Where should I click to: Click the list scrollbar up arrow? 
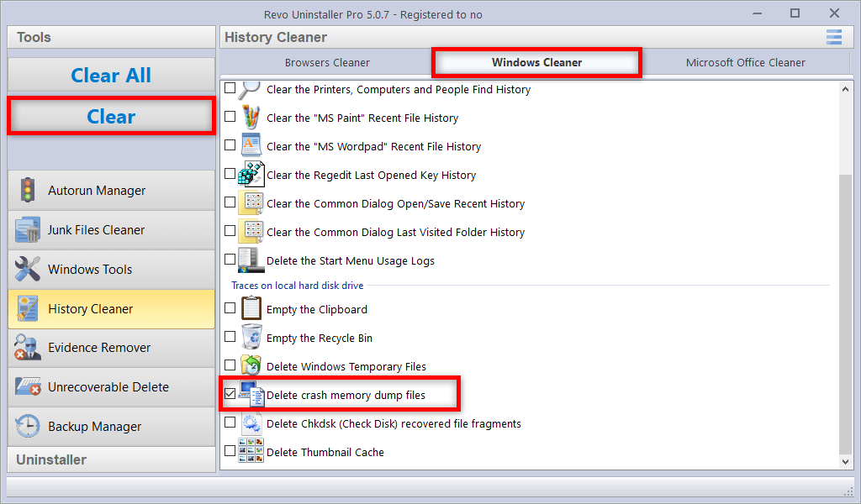[x=845, y=89]
